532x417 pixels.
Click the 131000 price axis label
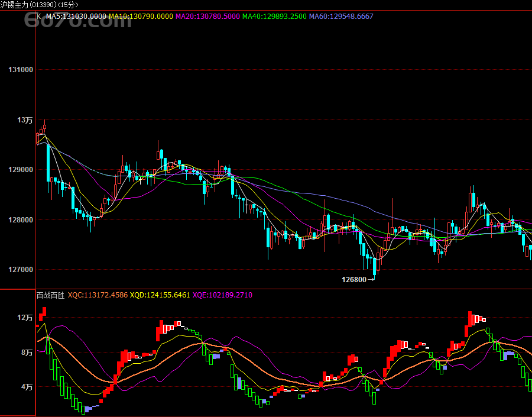[21, 70]
